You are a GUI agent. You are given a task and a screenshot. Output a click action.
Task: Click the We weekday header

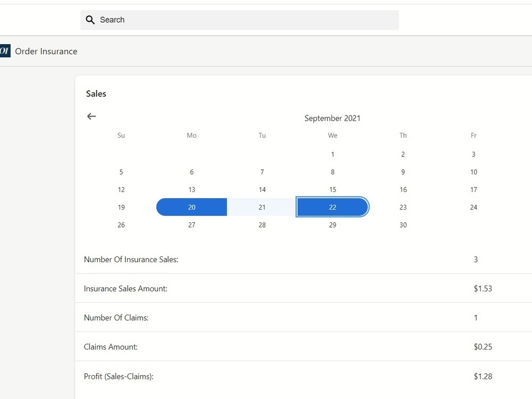tap(332, 135)
